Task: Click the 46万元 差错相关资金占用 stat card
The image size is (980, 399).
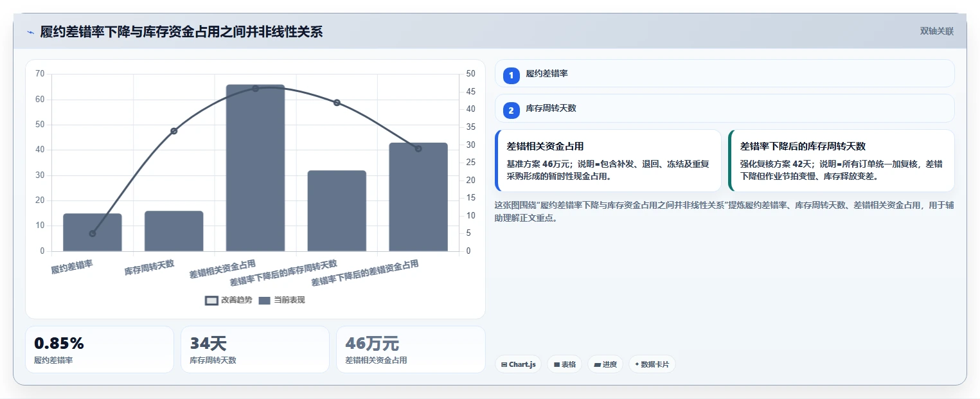Action: click(x=411, y=350)
